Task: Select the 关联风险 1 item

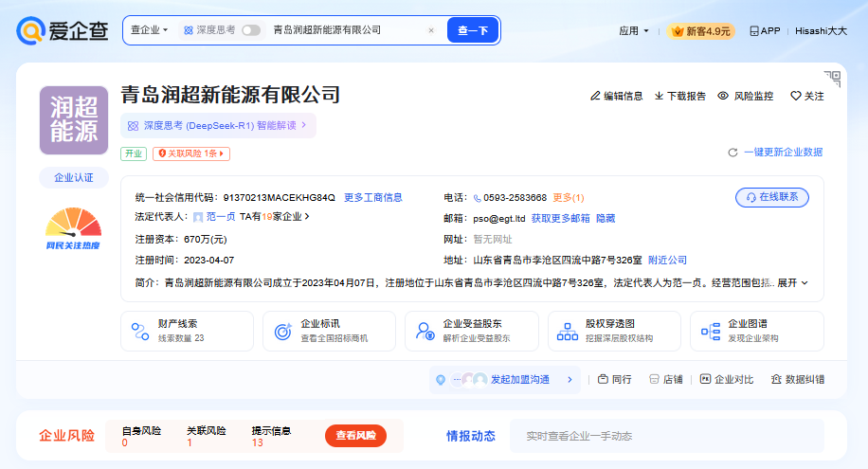Action: 206,437
